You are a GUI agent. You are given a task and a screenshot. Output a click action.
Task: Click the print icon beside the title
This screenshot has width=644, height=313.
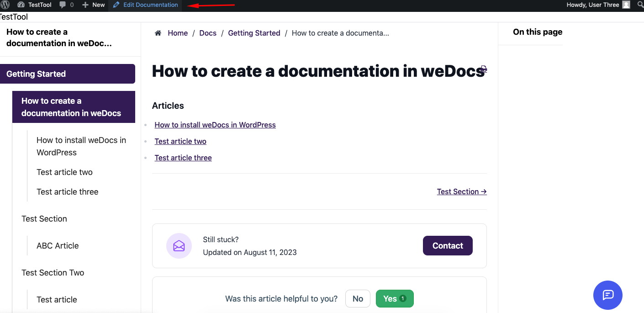(x=483, y=70)
